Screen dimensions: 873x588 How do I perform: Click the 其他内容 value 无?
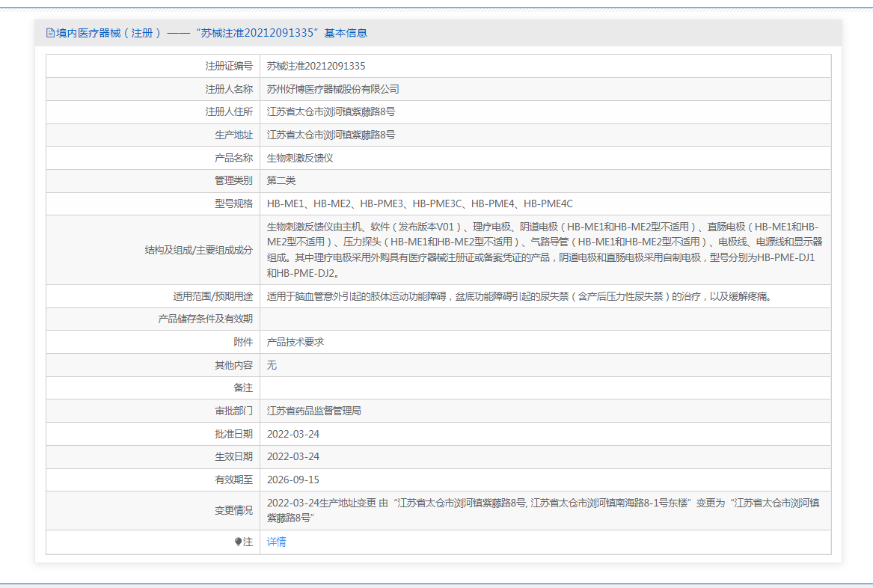click(x=272, y=365)
